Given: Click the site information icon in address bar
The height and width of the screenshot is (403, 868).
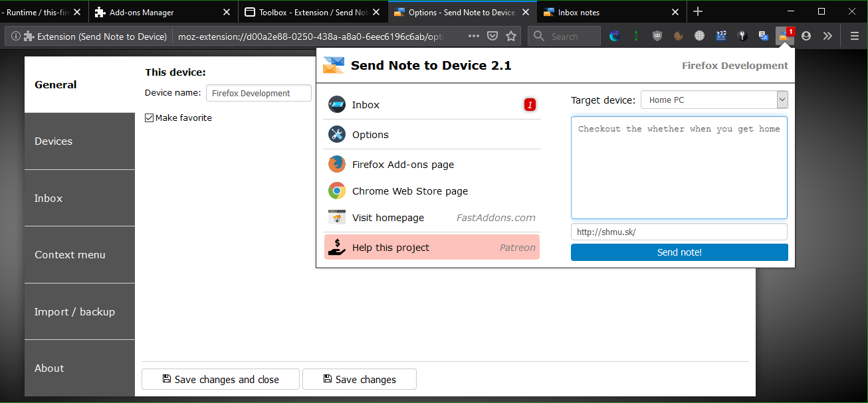Looking at the screenshot, I should [15, 37].
